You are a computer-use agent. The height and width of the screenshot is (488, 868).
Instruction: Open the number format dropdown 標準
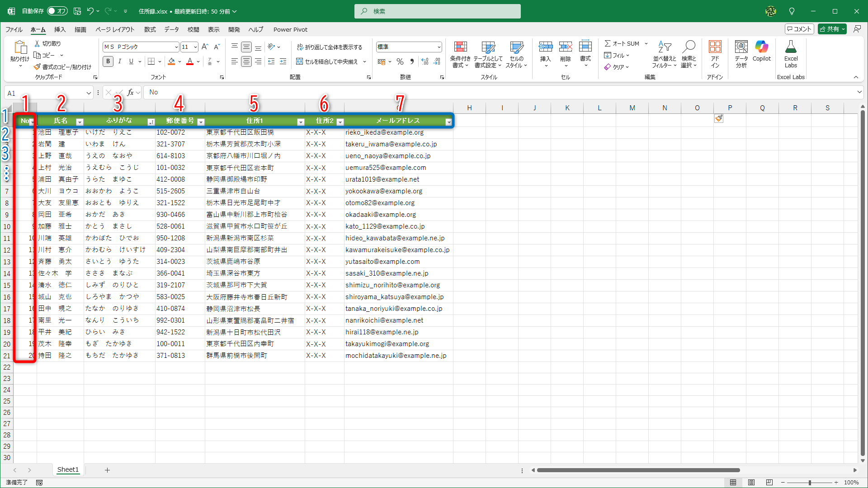(439, 47)
